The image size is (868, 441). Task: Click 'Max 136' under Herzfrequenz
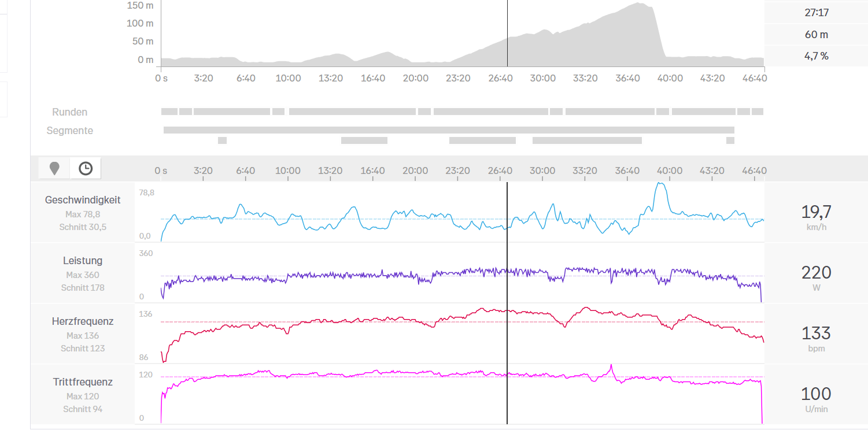click(83, 336)
